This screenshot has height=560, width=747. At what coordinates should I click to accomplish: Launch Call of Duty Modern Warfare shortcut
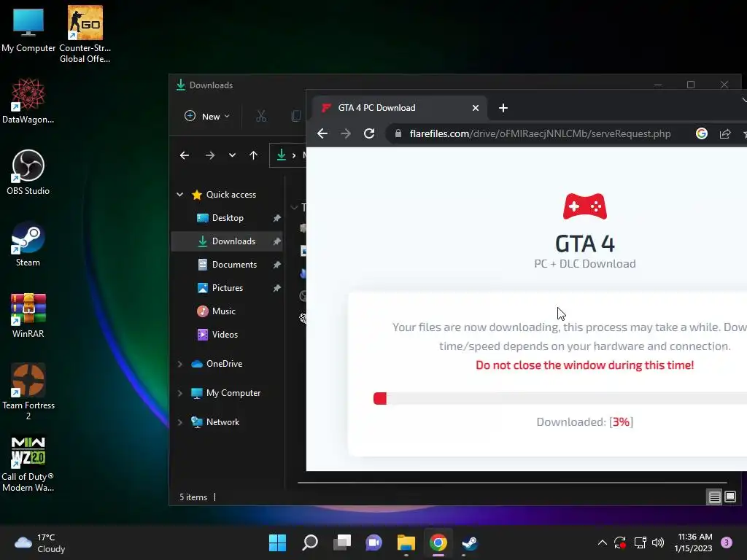click(x=28, y=464)
